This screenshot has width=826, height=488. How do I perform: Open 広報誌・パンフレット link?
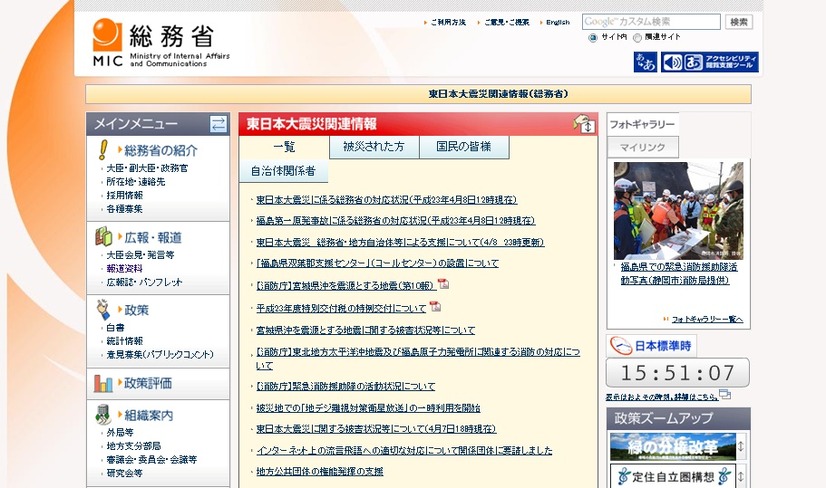point(144,282)
